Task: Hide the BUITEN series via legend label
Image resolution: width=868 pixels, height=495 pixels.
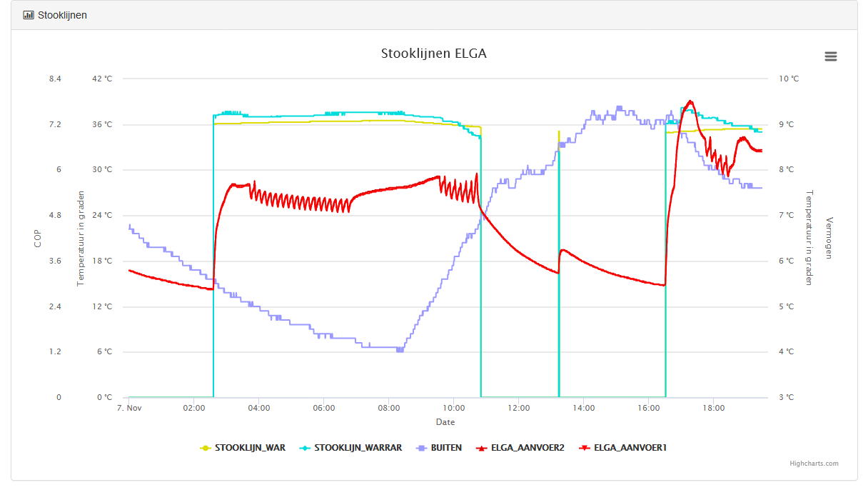Action: click(x=446, y=448)
